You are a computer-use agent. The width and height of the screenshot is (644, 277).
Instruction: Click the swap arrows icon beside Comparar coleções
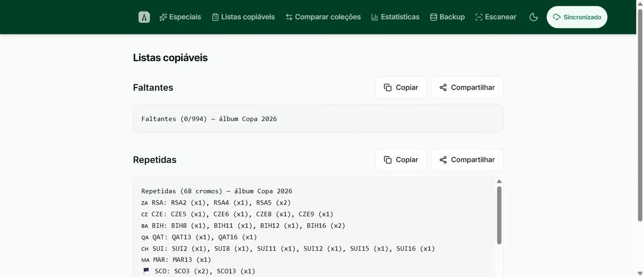(x=289, y=17)
